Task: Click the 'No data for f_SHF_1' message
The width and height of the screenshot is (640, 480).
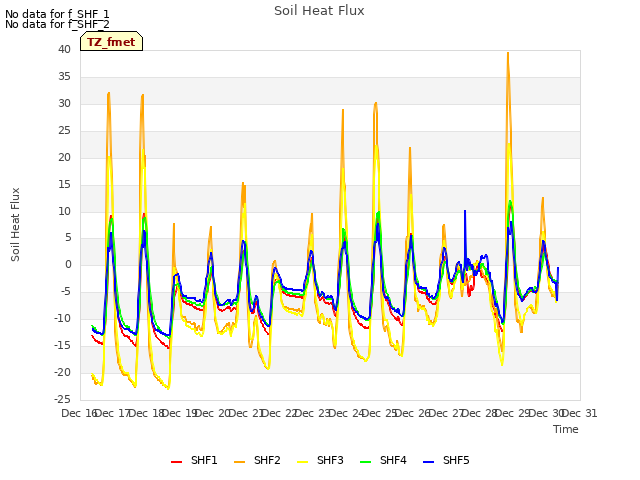Action: 57,14
